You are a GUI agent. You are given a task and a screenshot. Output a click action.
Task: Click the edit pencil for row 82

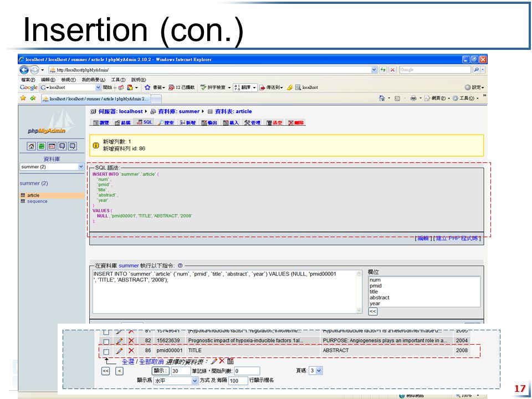pyautogui.click(x=119, y=341)
